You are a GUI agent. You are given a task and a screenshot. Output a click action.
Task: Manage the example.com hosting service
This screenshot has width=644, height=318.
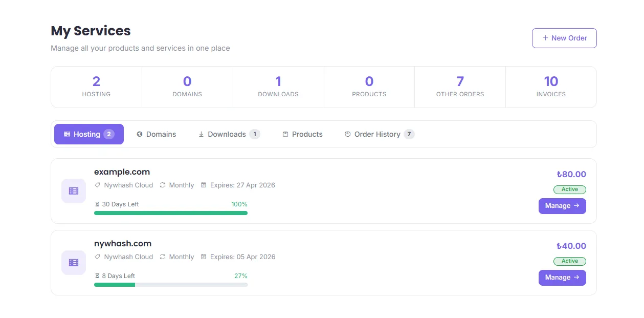tap(562, 206)
